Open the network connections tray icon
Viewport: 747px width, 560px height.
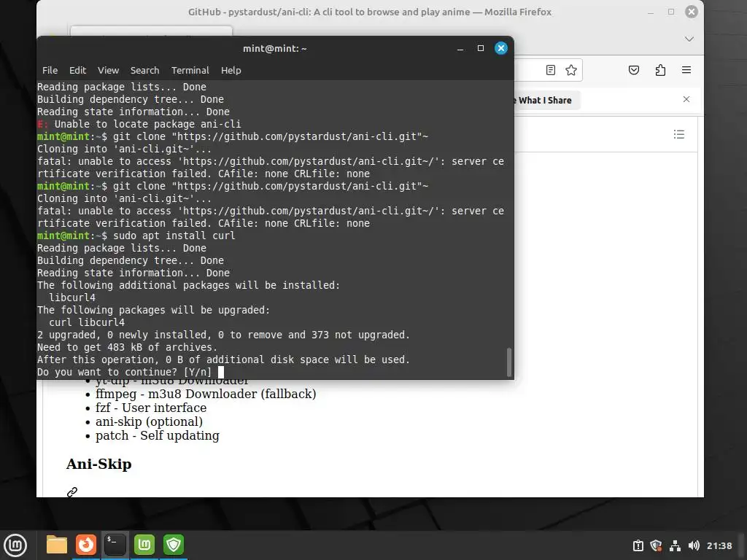pos(675,545)
